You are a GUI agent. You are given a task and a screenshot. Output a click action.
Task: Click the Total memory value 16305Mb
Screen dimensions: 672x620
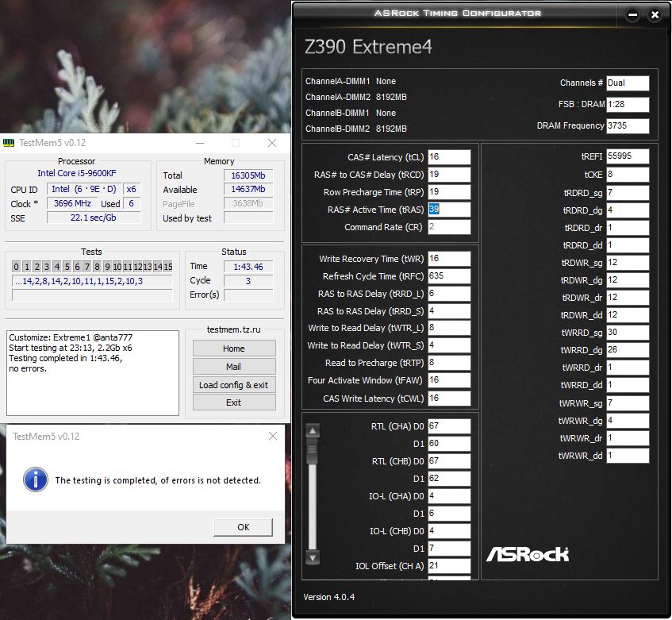coord(248,175)
